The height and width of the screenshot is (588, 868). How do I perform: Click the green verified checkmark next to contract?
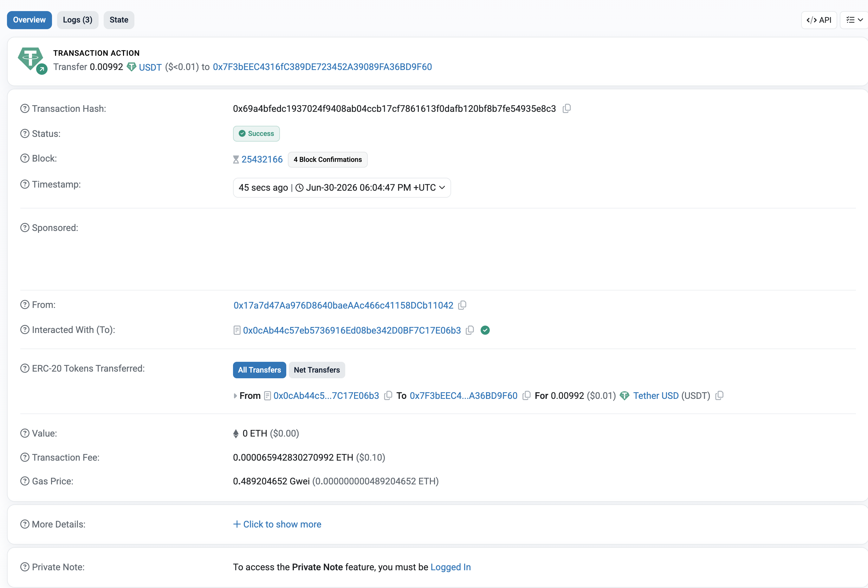click(485, 330)
